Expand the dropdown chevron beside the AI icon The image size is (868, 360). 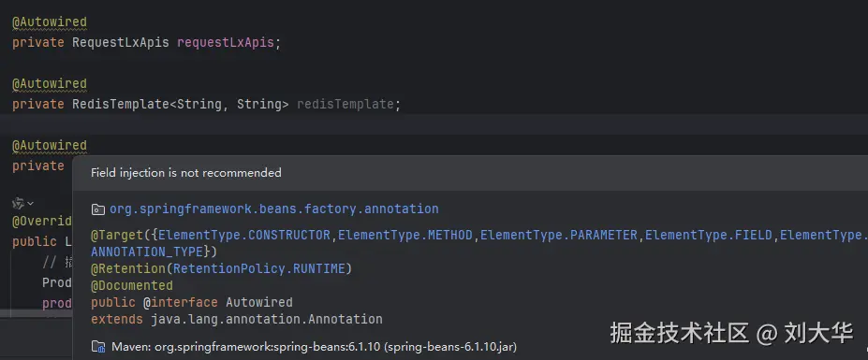[x=31, y=204]
